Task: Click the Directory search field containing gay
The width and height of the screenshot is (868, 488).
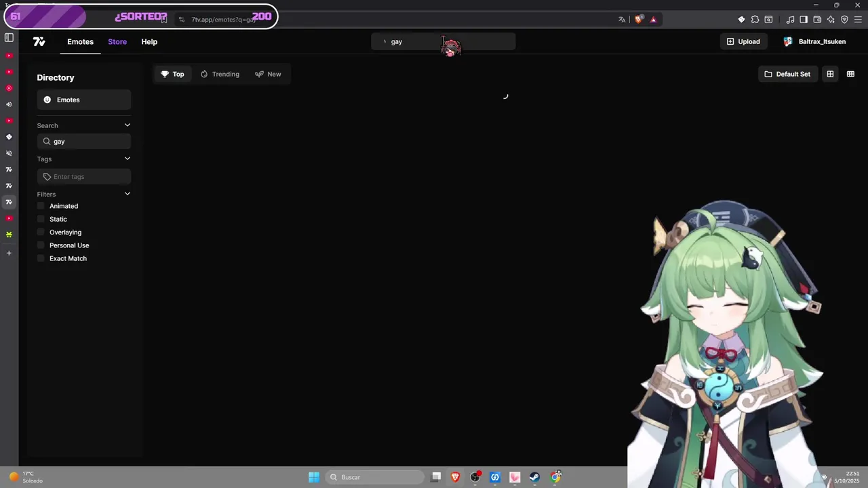Action: coord(84,142)
